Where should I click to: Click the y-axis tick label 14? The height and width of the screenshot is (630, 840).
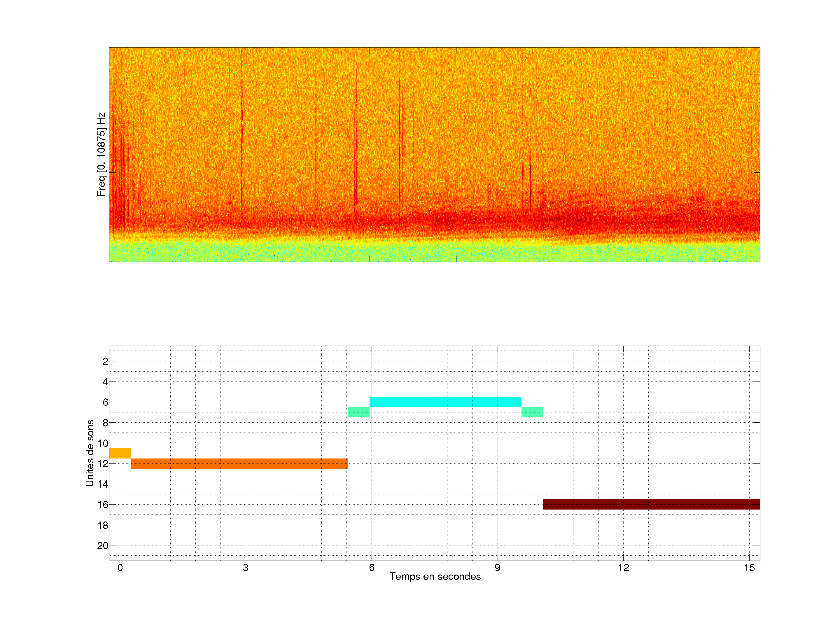pos(103,484)
